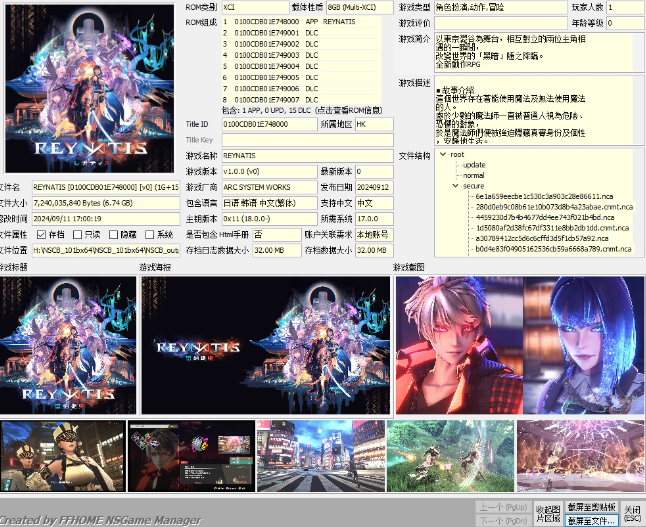The height and width of the screenshot is (527, 646).
Task: Click the 游戏版本 field v1.0.0 (v0)
Action: coord(269,171)
